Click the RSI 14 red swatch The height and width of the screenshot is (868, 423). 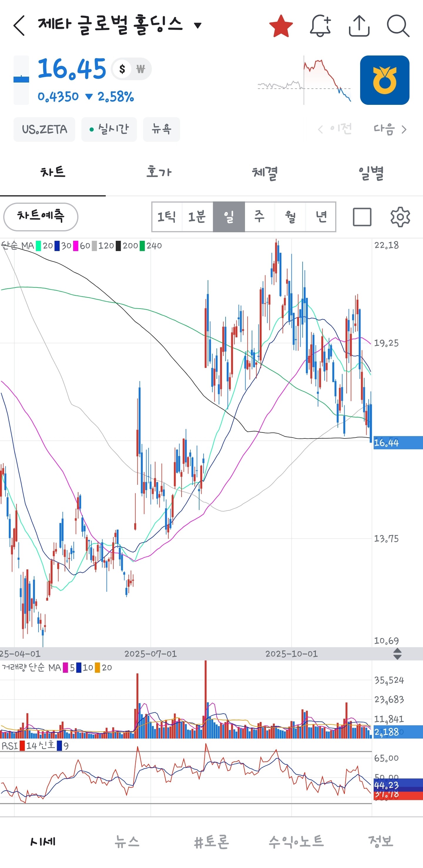tap(22, 746)
